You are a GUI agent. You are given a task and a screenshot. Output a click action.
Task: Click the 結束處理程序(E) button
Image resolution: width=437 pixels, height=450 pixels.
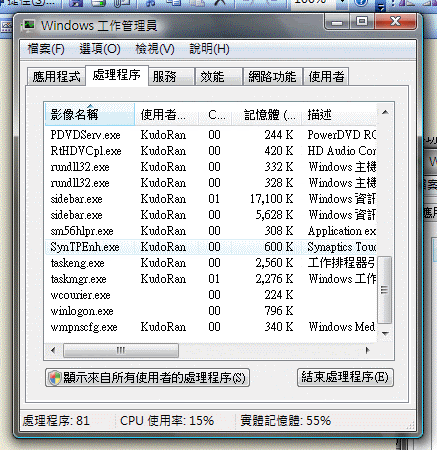345,377
